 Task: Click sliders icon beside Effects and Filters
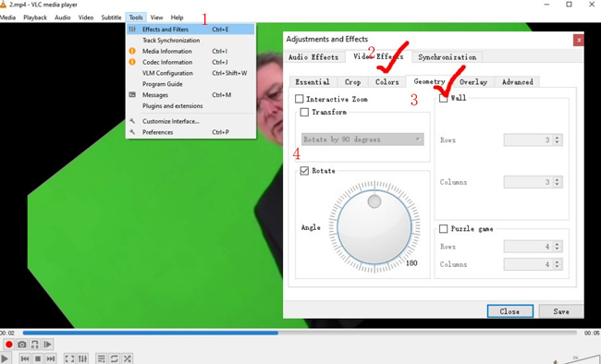[x=132, y=30]
